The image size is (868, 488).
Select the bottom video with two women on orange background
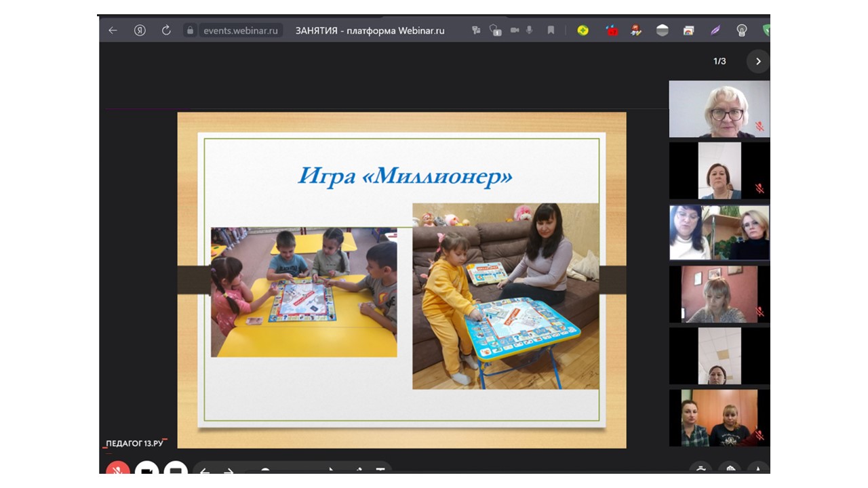[x=719, y=418]
